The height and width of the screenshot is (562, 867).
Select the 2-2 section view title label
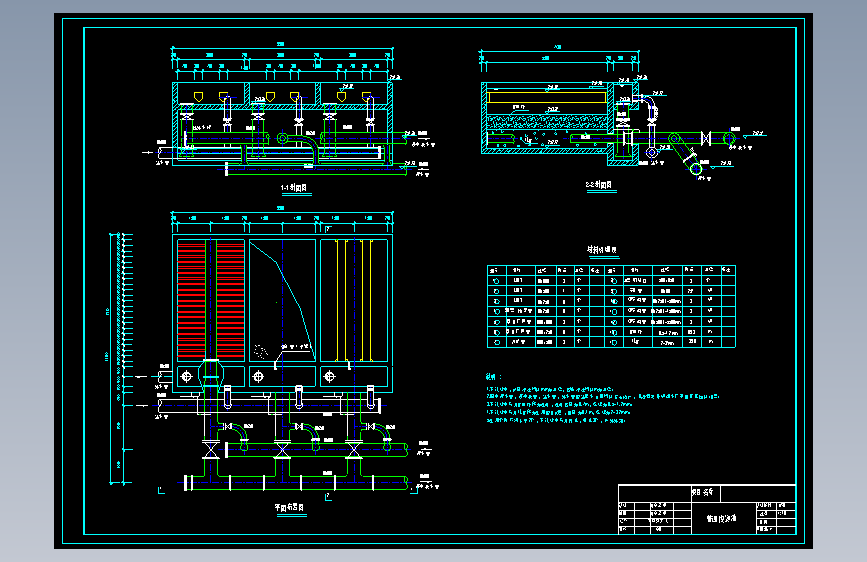coord(599,185)
